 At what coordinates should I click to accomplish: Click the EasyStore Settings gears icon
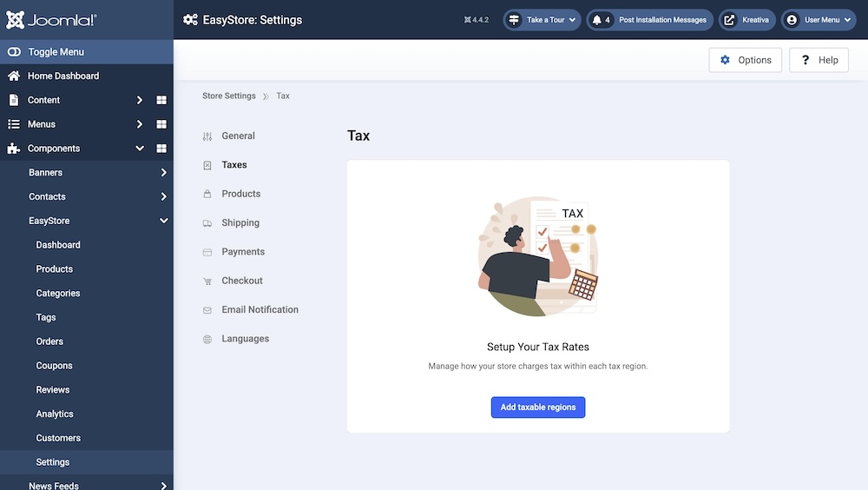[190, 20]
